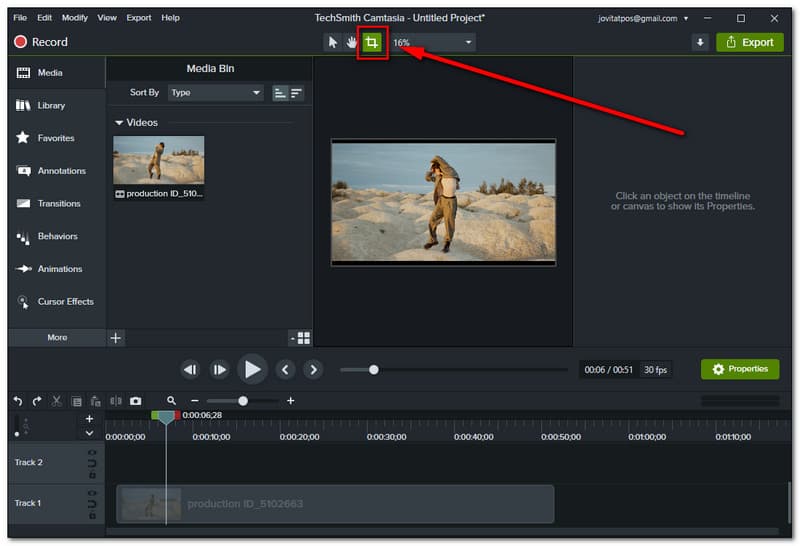Click the Properties button

tap(740, 369)
